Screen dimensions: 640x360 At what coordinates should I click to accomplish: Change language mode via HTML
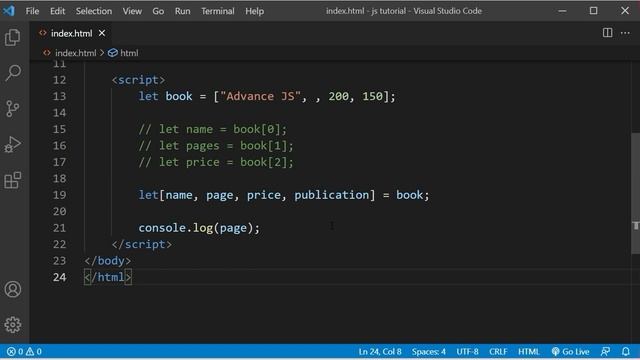tap(529, 351)
